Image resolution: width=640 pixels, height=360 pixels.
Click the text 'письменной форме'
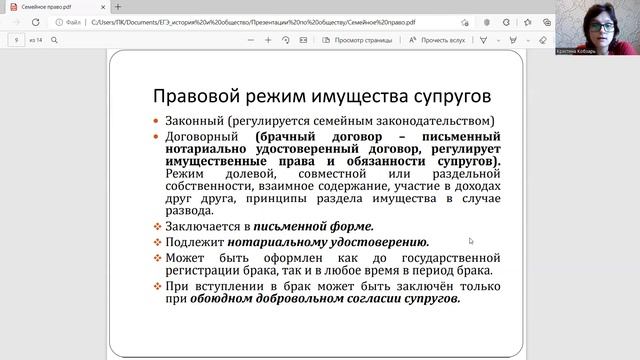(x=313, y=226)
